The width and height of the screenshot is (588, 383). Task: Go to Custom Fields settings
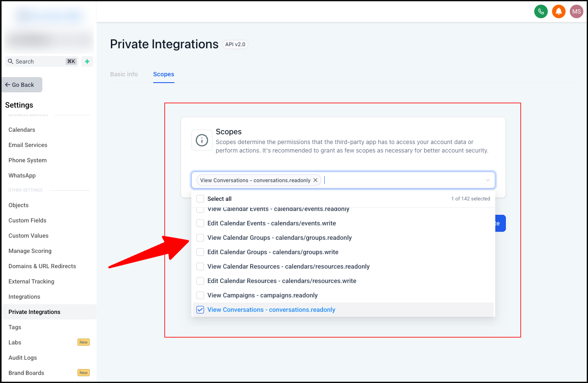pyautogui.click(x=28, y=220)
